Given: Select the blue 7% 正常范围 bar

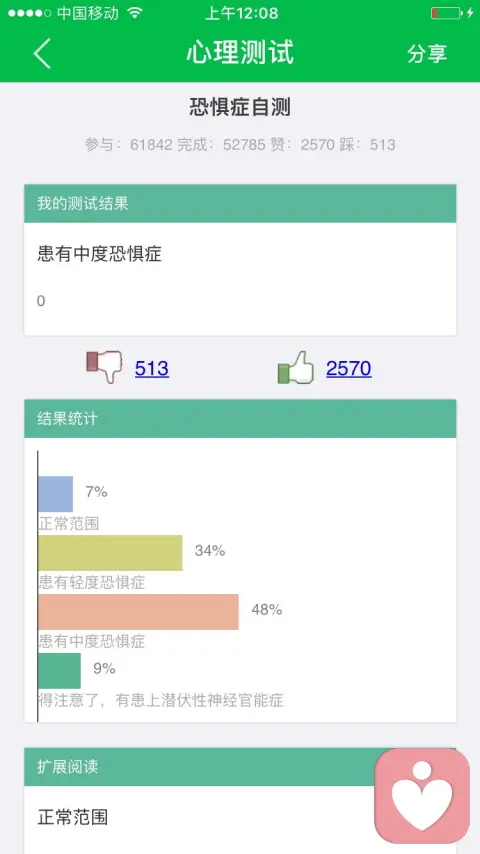Looking at the screenshot, I should pos(56,494).
